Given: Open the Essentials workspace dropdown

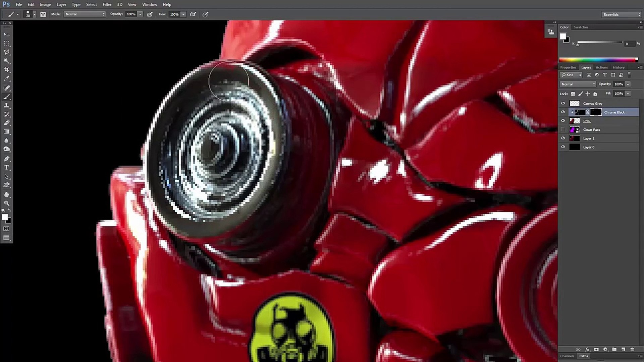Looking at the screenshot, I should pyautogui.click(x=621, y=14).
